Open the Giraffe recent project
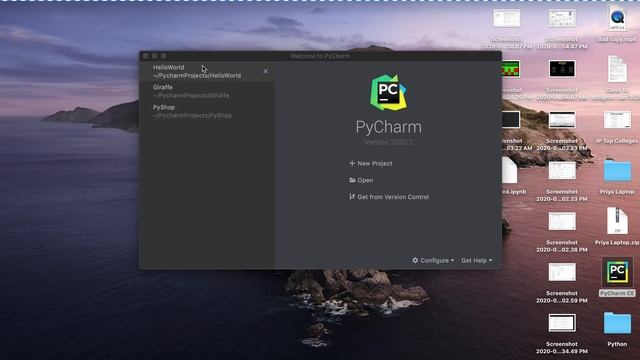The width and height of the screenshot is (640, 360). point(207,91)
